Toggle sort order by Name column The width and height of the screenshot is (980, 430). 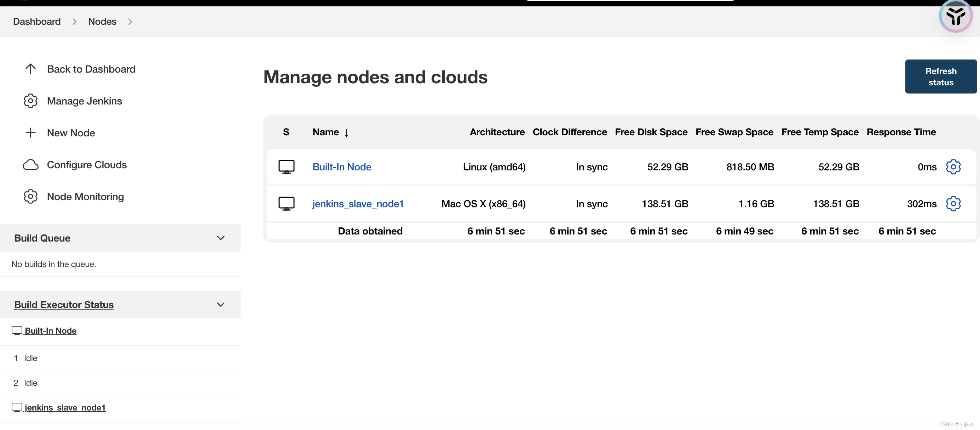coord(331,132)
